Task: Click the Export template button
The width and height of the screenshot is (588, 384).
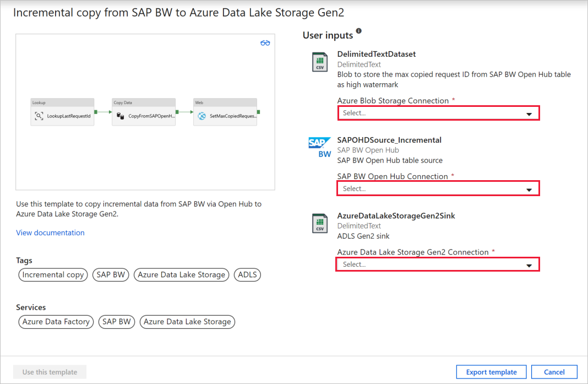Action: click(491, 372)
